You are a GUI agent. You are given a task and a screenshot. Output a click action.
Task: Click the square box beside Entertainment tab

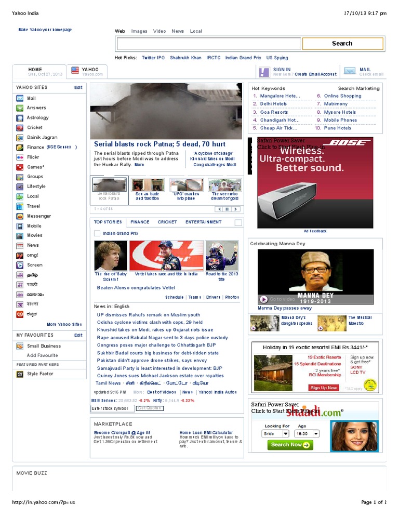(238, 222)
